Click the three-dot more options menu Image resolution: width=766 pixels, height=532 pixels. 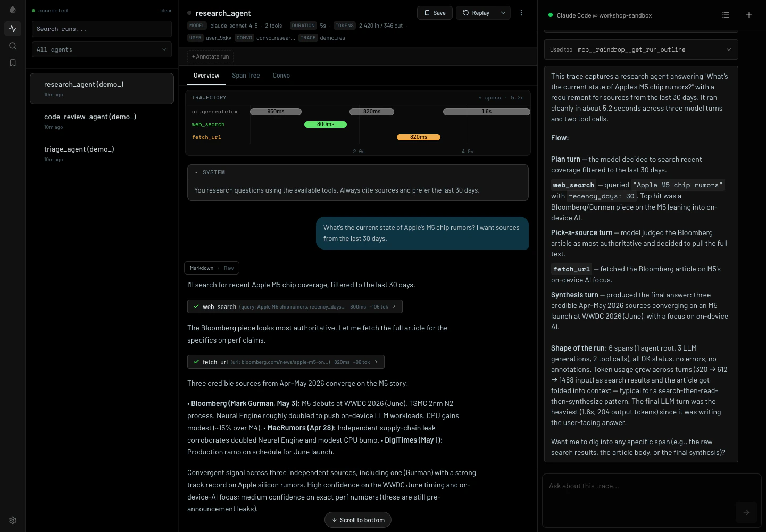(521, 13)
